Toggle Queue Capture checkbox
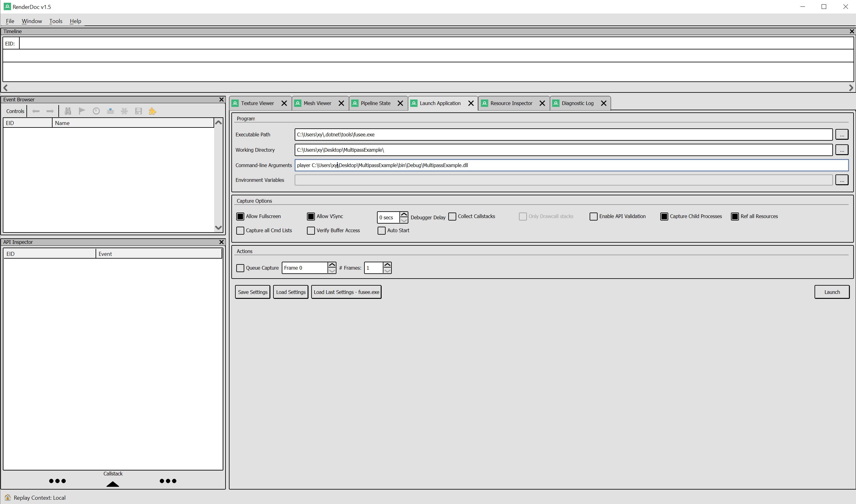 tap(240, 268)
